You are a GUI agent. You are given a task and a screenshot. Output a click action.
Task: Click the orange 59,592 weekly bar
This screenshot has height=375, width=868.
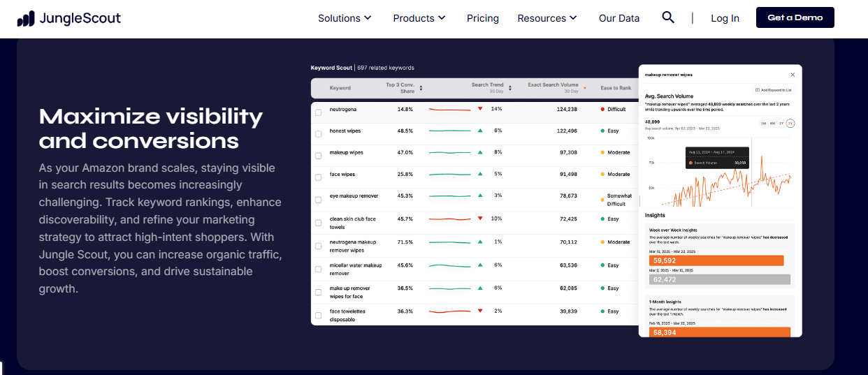click(x=716, y=260)
